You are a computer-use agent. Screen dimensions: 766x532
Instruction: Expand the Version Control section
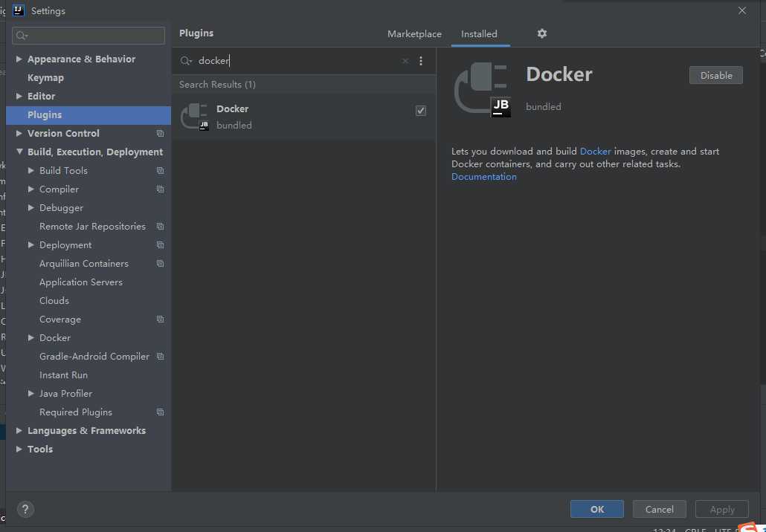pos(19,133)
